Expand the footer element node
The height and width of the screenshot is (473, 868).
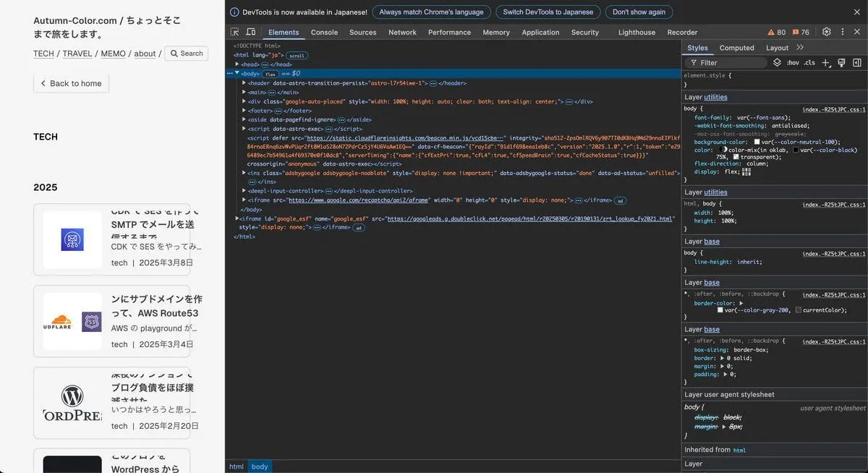tap(244, 111)
